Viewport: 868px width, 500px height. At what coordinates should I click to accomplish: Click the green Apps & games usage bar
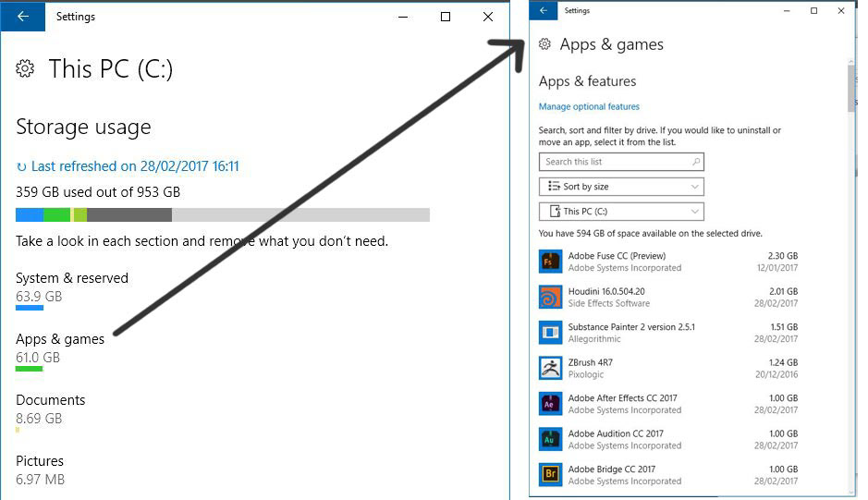coord(30,369)
